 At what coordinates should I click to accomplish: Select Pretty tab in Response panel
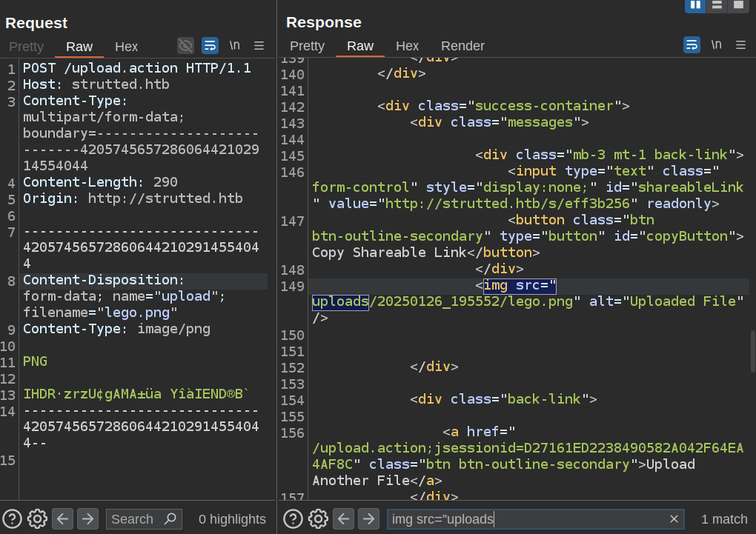(x=307, y=46)
